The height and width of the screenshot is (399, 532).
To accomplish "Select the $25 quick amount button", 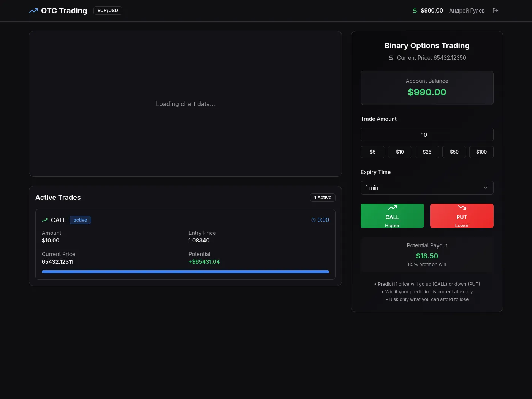I will pos(427,152).
